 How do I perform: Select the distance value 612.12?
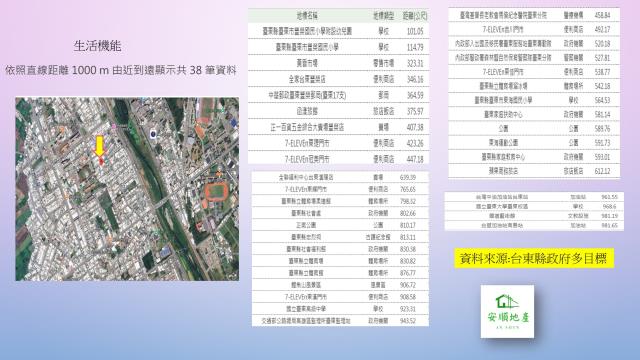[x=602, y=171]
